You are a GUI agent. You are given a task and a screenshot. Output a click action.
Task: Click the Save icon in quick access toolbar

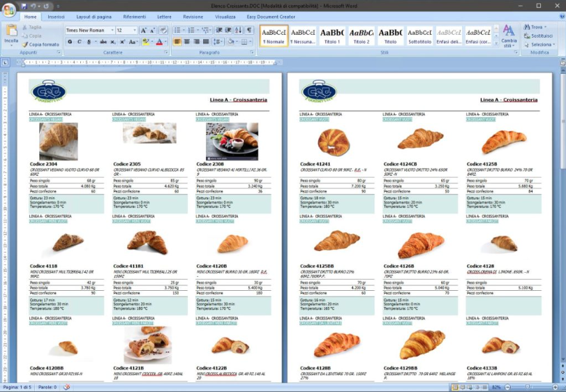[x=23, y=6]
